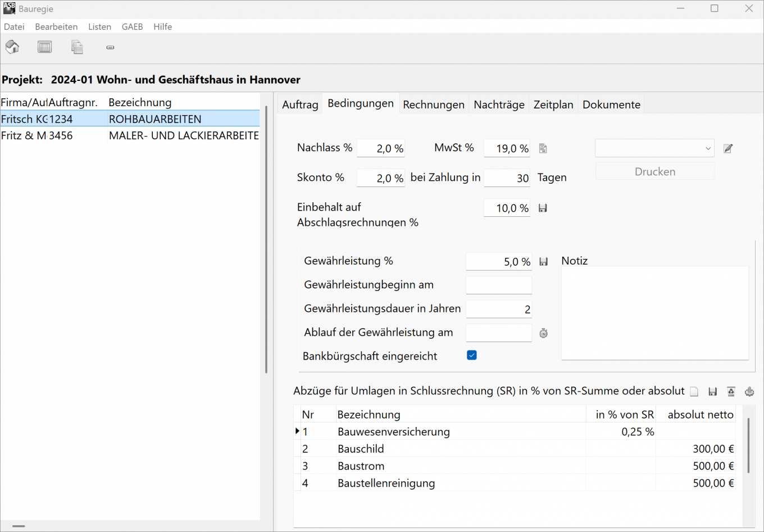Viewport: 764px width, 532px height.
Task: Click the table grid toolbar icon
Action: tap(44, 47)
